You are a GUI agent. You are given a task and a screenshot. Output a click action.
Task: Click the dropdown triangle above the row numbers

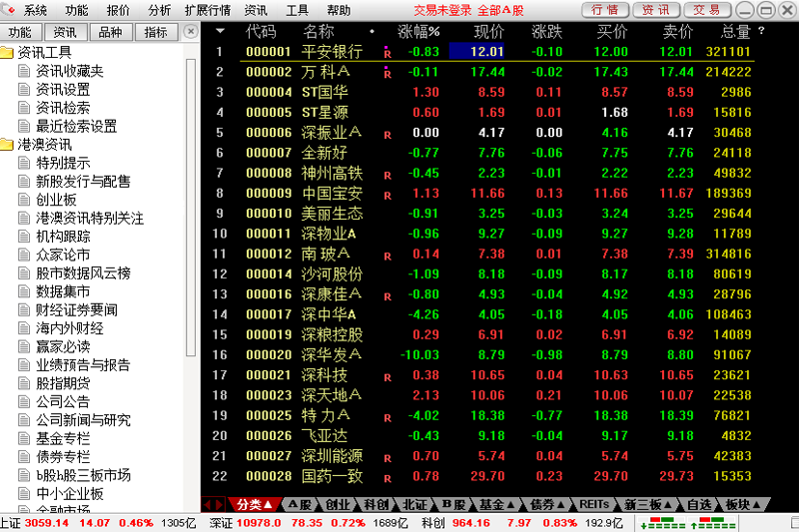coord(220,31)
